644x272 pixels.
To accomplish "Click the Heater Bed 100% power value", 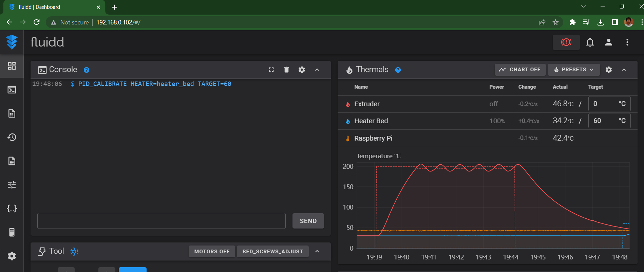I will pyautogui.click(x=497, y=121).
